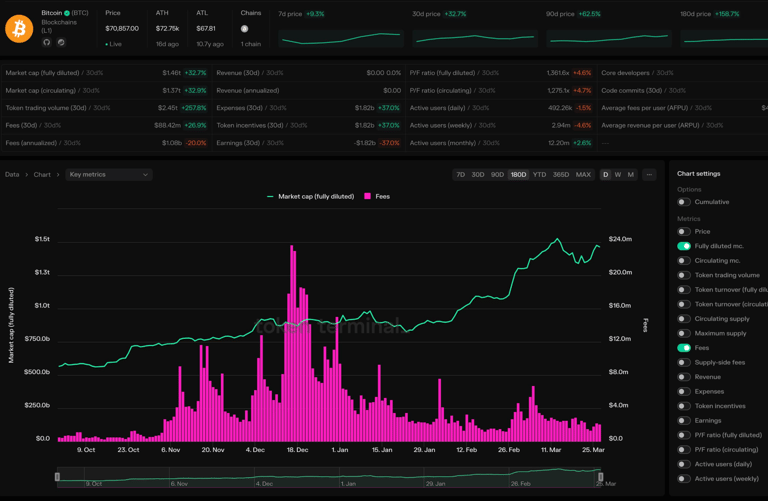Select the 7D time range

[x=460, y=174]
